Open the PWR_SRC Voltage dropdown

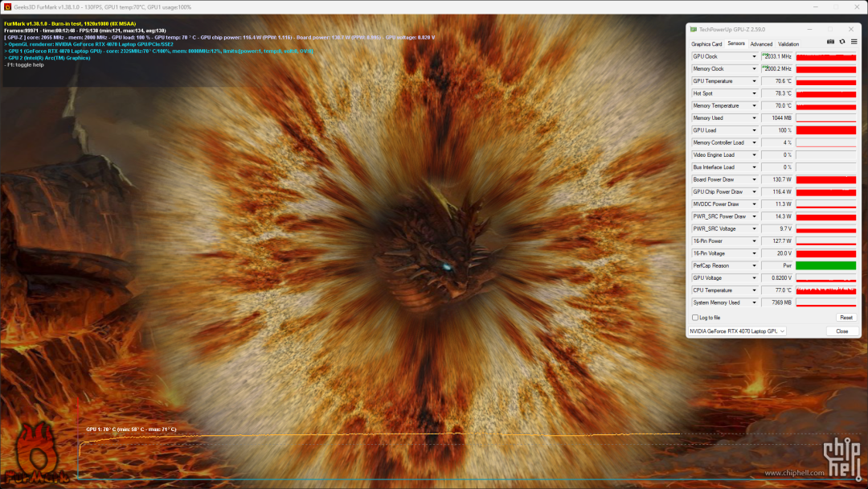point(754,228)
